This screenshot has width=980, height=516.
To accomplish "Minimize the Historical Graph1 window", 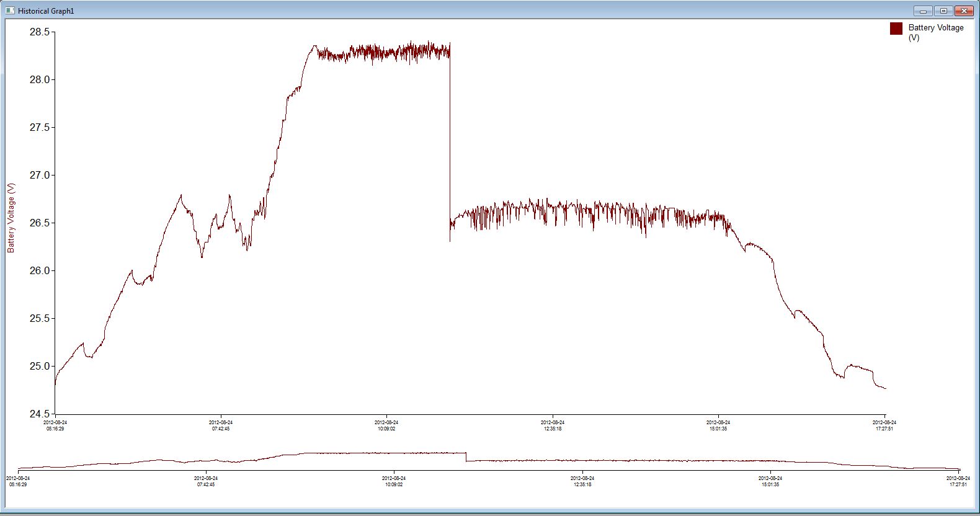I will coord(923,11).
